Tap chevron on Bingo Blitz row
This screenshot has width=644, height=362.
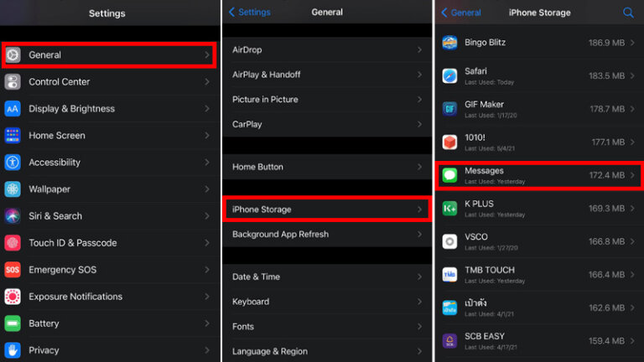632,43
